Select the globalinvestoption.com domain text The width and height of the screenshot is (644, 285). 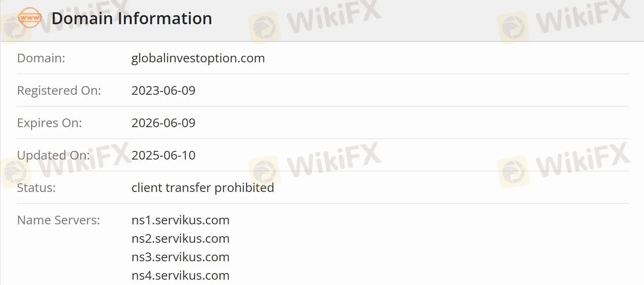[x=198, y=58]
